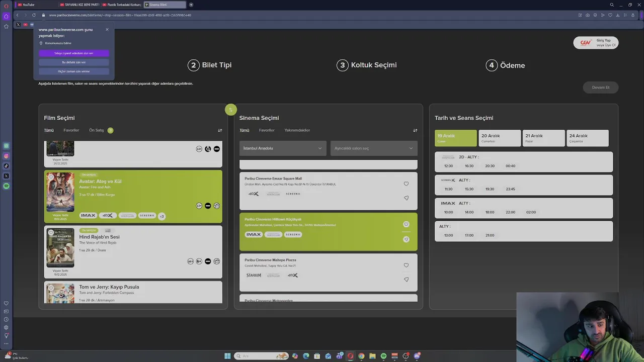Go back to previous page
Screen dimensions: 644x362
pos(17,15)
